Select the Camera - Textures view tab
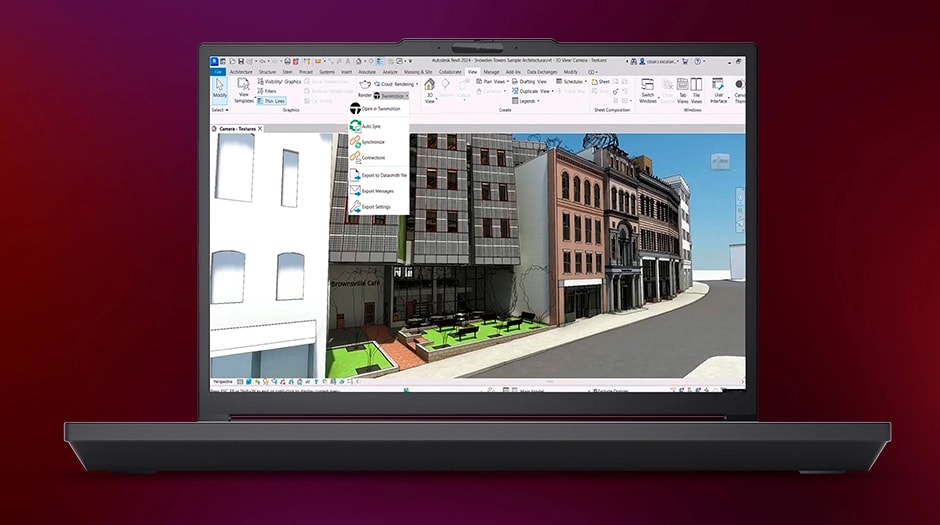 237,129
